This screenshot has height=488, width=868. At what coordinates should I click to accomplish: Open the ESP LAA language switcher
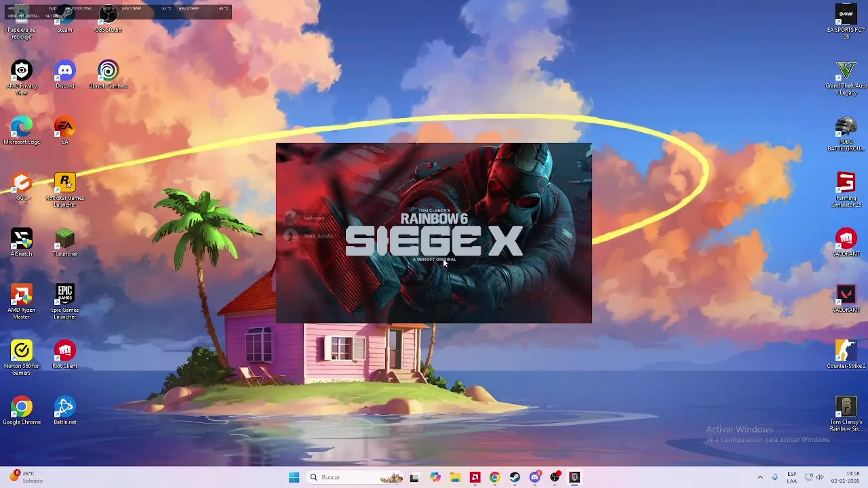[792, 477]
